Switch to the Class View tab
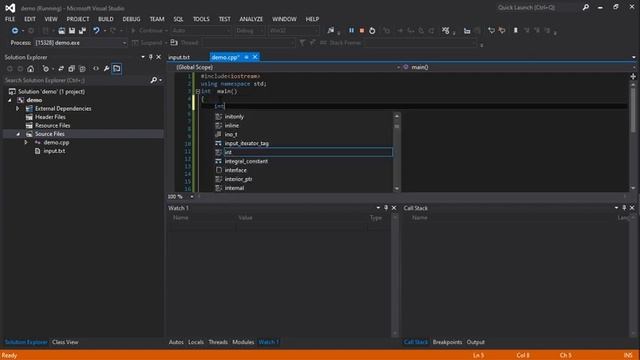Viewport: 640px width, 360px height. 65,342
